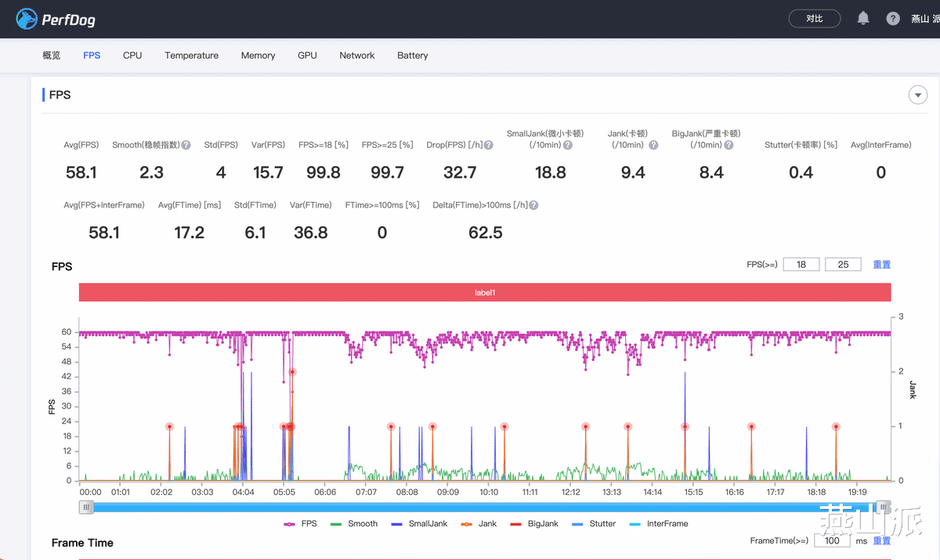Screen dimensions: 940x560
Task: Click the FPS threshold field showing 18
Action: tap(801, 265)
